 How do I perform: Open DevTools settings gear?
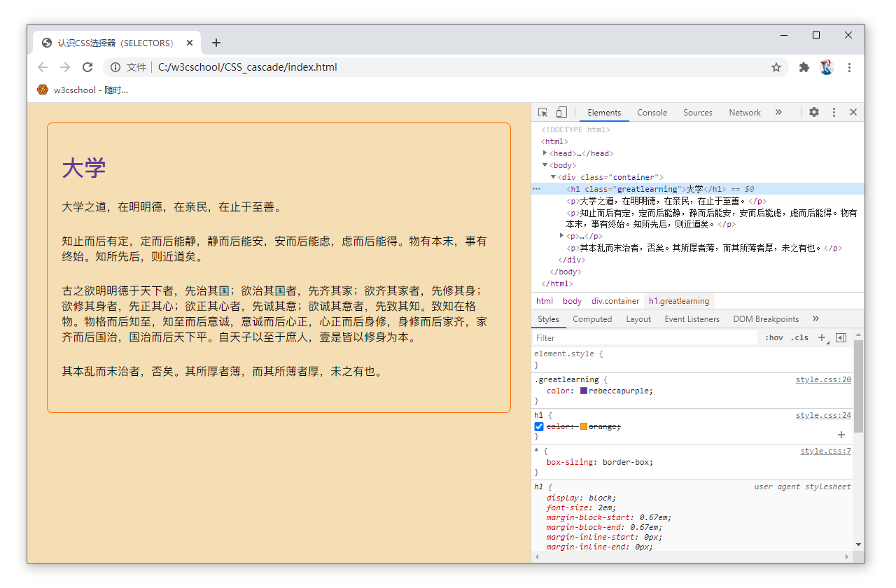pyautogui.click(x=813, y=113)
